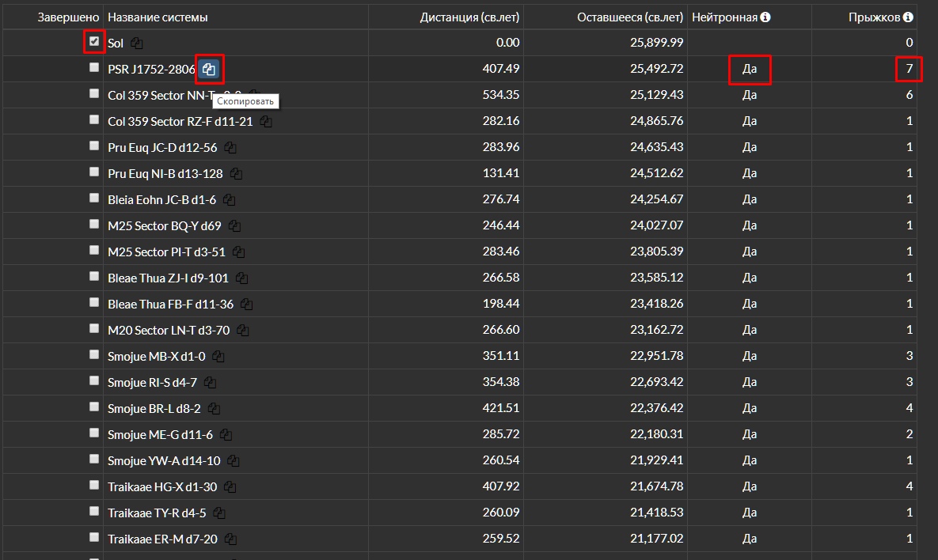Screen dimensions: 938x560
Task: Check completed box for Smojue MB-X d1-0
Action: click(94, 354)
